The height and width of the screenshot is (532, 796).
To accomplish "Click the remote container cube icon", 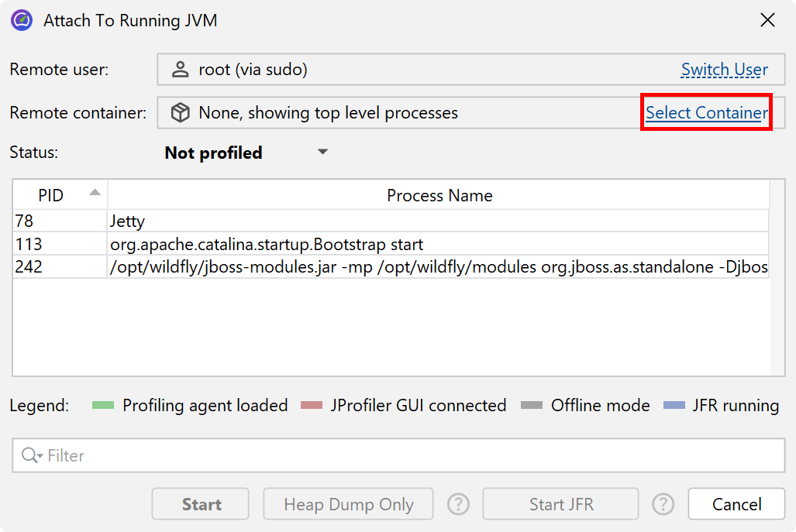I will [180, 113].
